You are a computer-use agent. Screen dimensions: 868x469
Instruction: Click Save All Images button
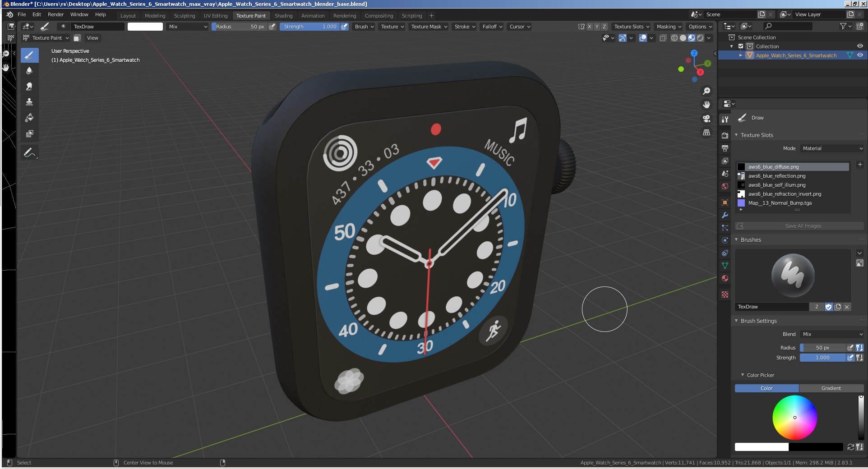(799, 226)
